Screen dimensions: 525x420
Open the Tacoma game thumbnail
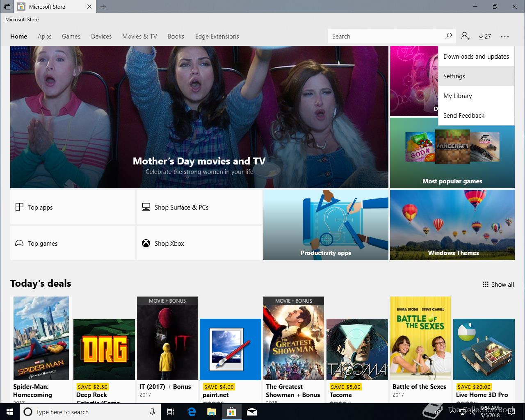[x=357, y=349]
